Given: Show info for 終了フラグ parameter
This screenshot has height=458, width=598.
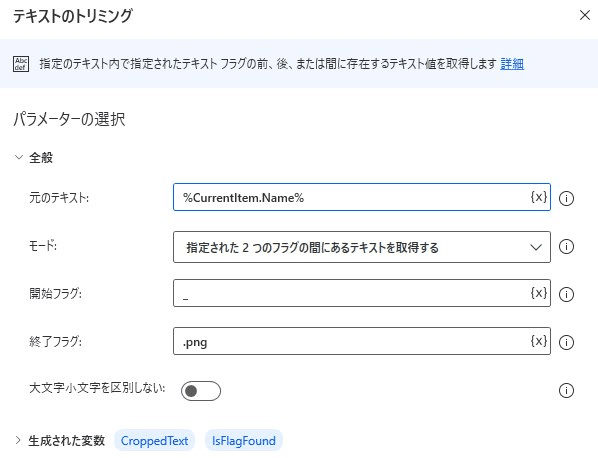Looking at the screenshot, I should pyautogui.click(x=566, y=342).
